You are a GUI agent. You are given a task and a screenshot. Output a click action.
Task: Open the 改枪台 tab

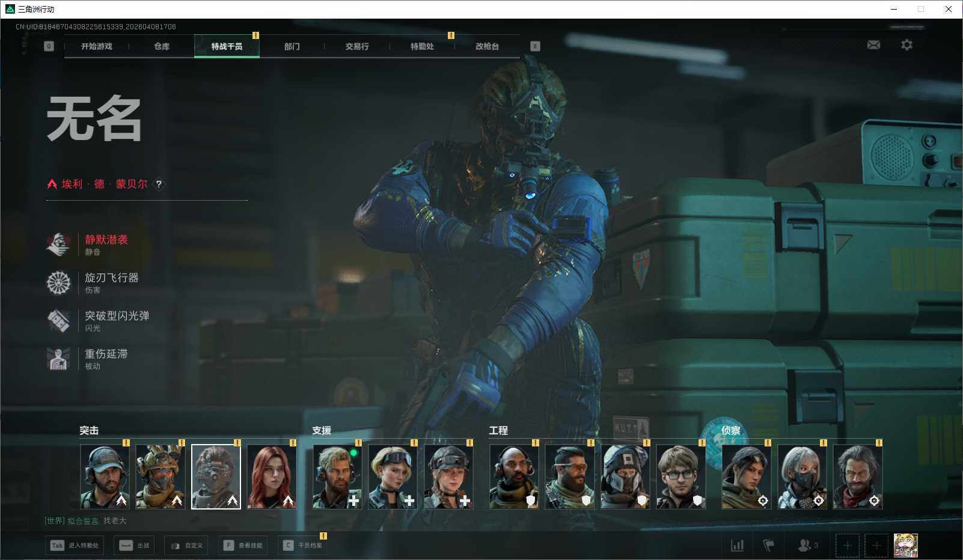coord(487,46)
